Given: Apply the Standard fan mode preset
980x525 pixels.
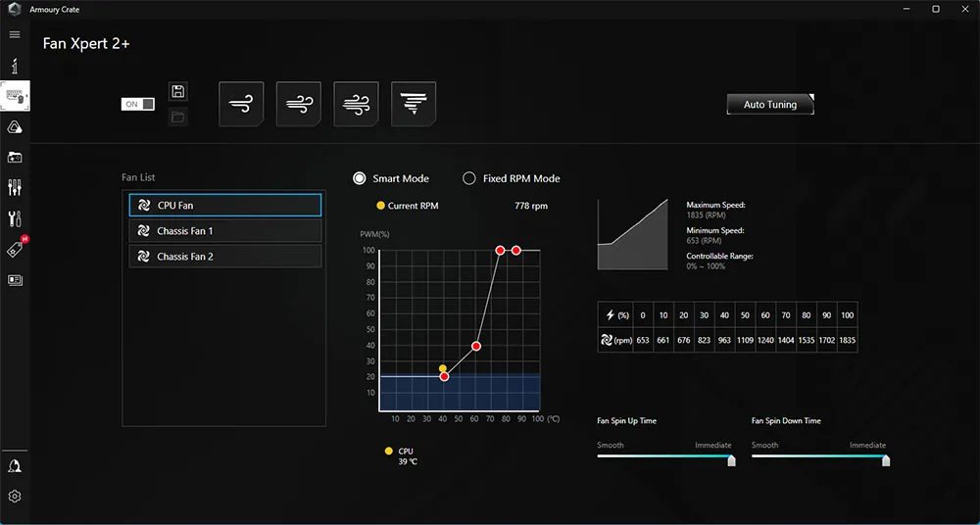Looking at the screenshot, I should (x=298, y=104).
